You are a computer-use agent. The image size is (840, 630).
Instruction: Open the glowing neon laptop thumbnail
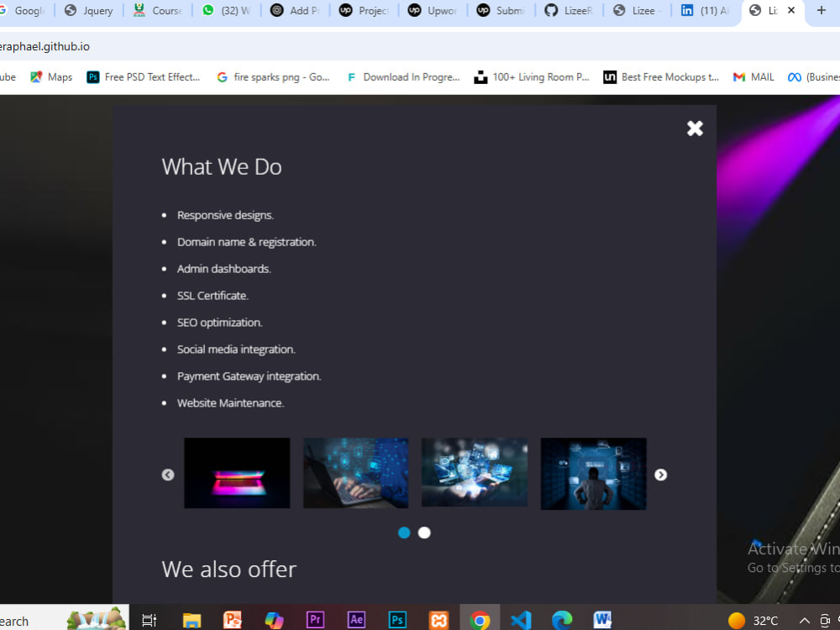point(237,473)
